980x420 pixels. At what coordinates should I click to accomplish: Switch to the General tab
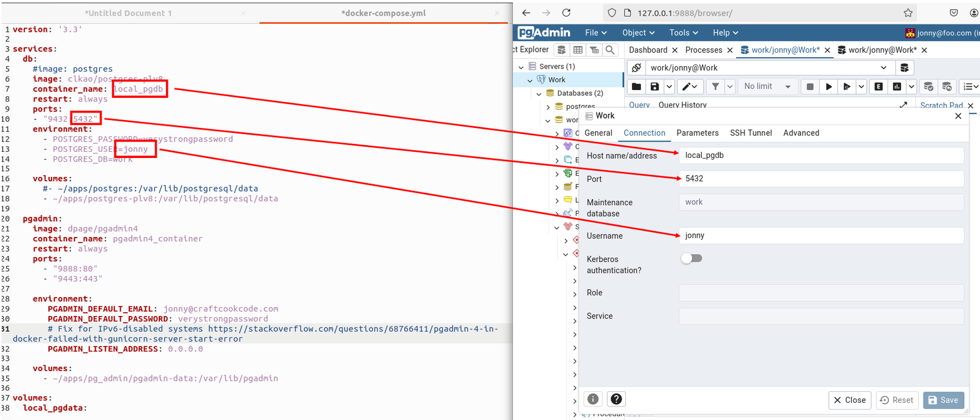tap(598, 133)
